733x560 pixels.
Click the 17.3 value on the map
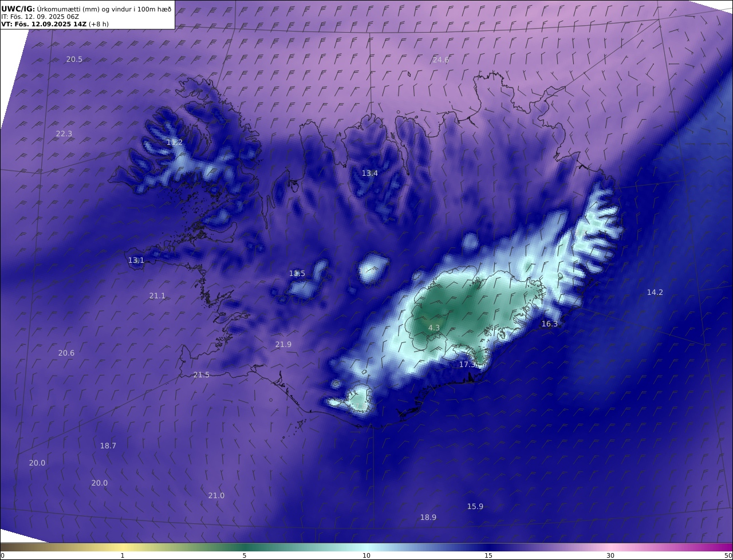tap(467, 365)
